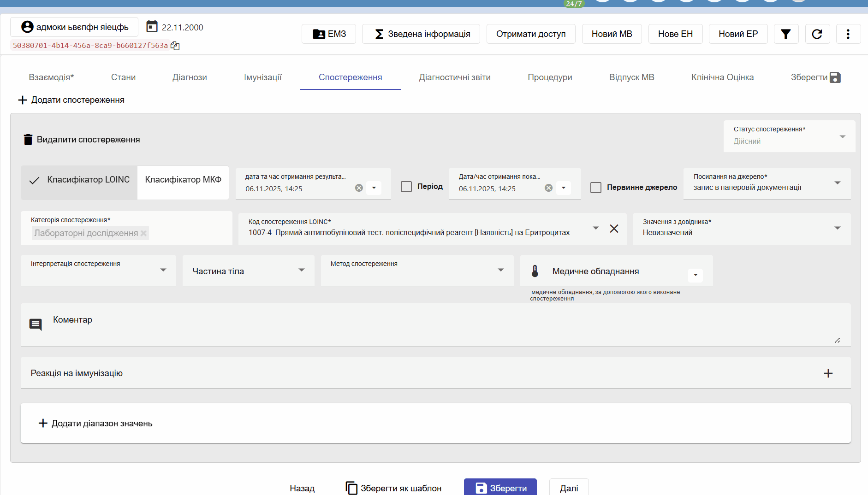Click the plus icon to add value range
This screenshot has height=495, width=868.
point(43,423)
